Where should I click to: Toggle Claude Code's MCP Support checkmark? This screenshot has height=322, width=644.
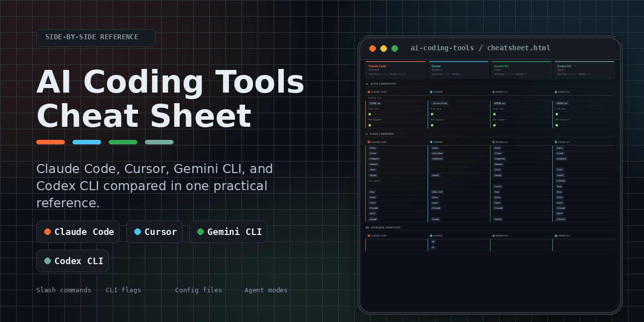(370, 125)
